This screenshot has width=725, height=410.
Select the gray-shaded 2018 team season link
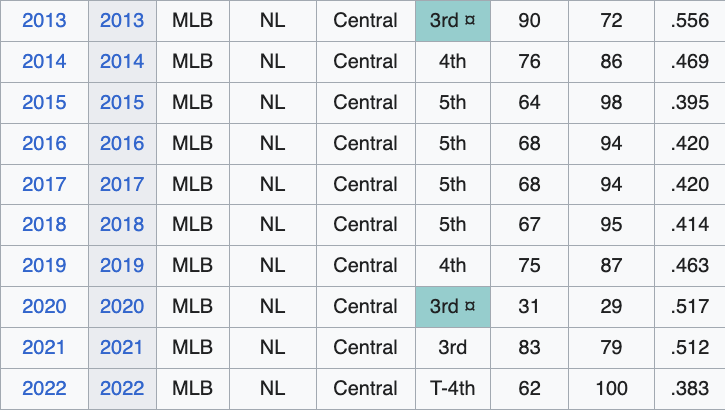coord(122,225)
